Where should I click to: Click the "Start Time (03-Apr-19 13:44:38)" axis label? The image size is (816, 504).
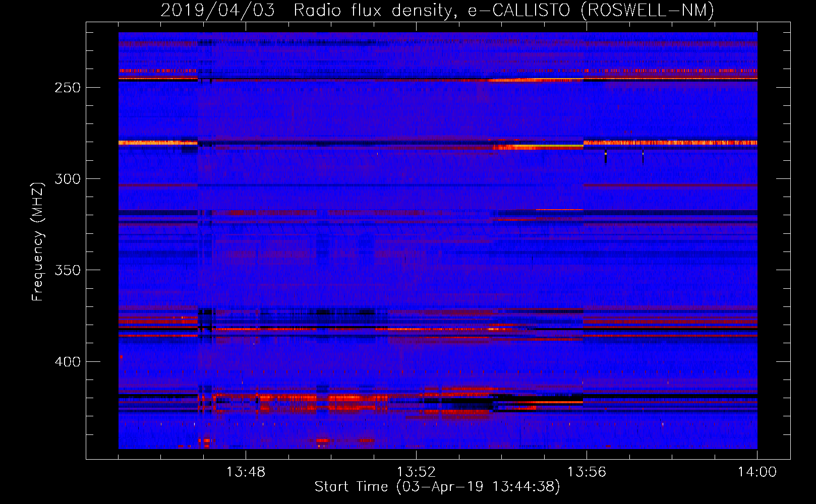(437, 487)
